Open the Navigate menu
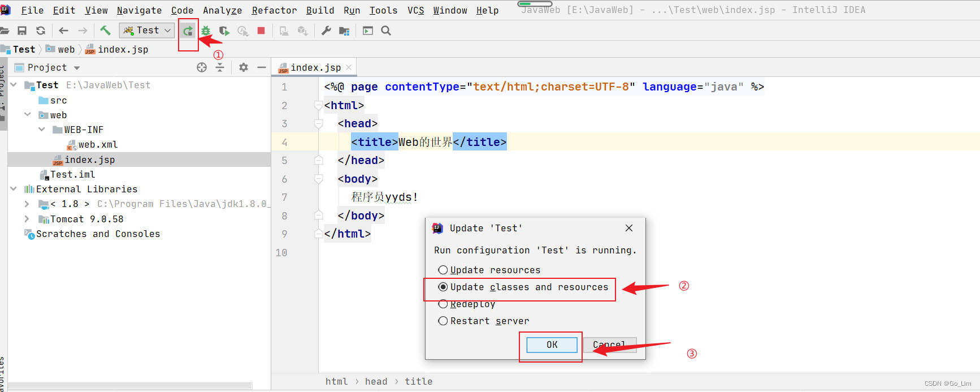The image size is (980, 392). point(139,10)
